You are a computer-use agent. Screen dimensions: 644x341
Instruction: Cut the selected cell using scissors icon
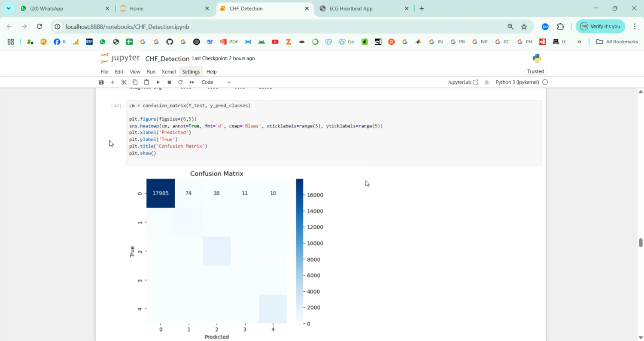pyautogui.click(x=124, y=82)
